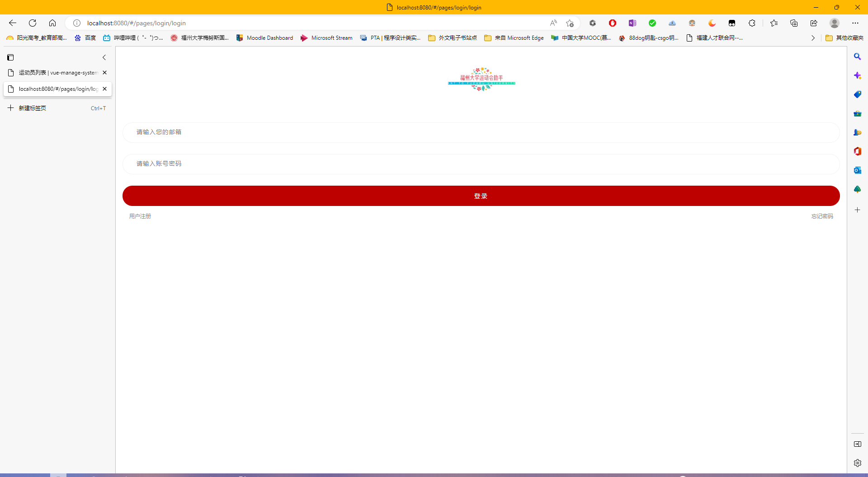Close the localhost login tab
This screenshot has height=477, width=868.
pos(105,89)
